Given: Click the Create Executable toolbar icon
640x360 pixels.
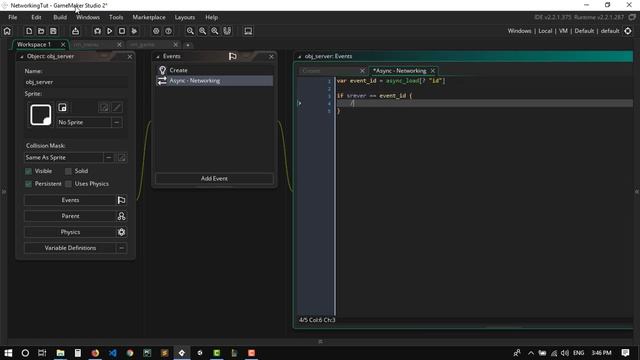Looking at the screenshot, I should (x=76, y=31).
